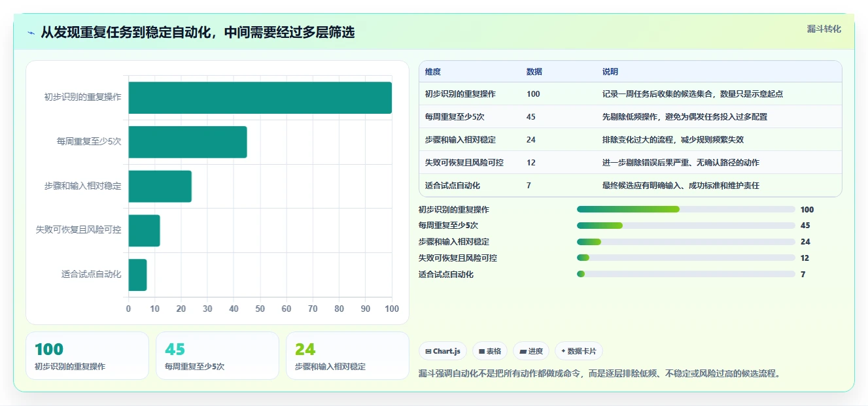
Task: Click the x-axis tick label 50
Action: pos(260,309)
